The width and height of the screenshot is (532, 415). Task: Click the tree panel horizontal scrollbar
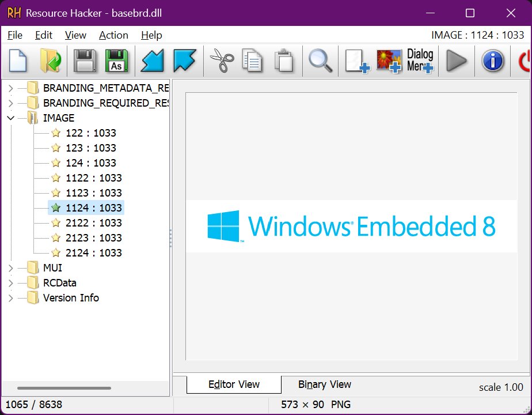click(64, 388)
